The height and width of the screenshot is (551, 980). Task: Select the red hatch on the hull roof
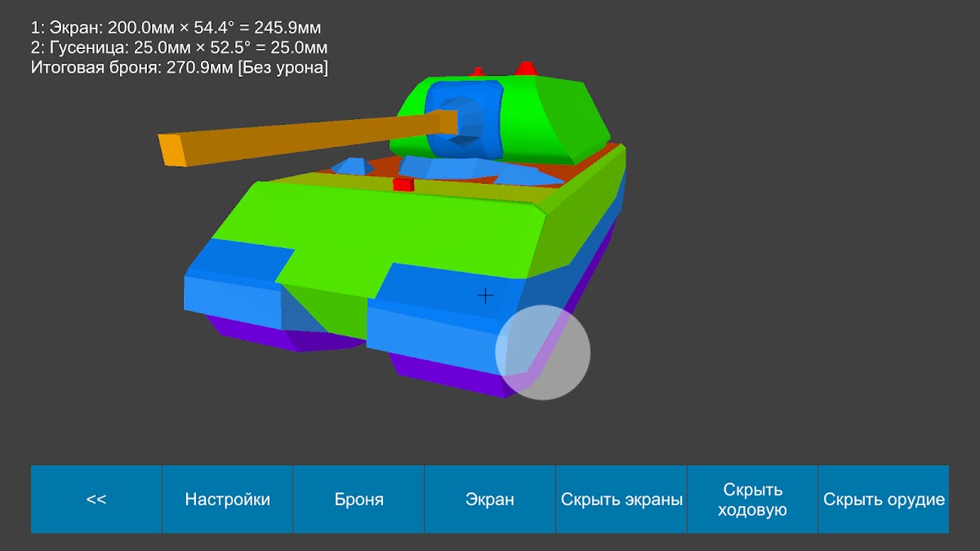coord(403,184)
